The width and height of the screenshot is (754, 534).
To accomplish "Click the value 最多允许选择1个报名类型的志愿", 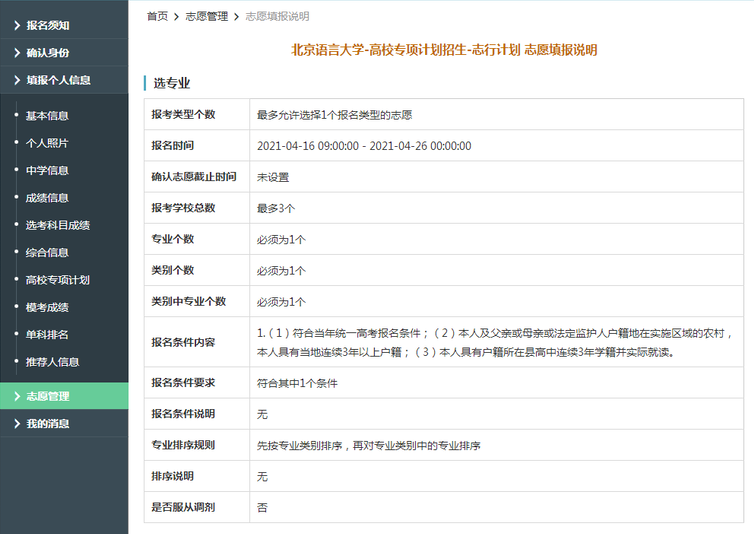I will (x=335, y=115).
